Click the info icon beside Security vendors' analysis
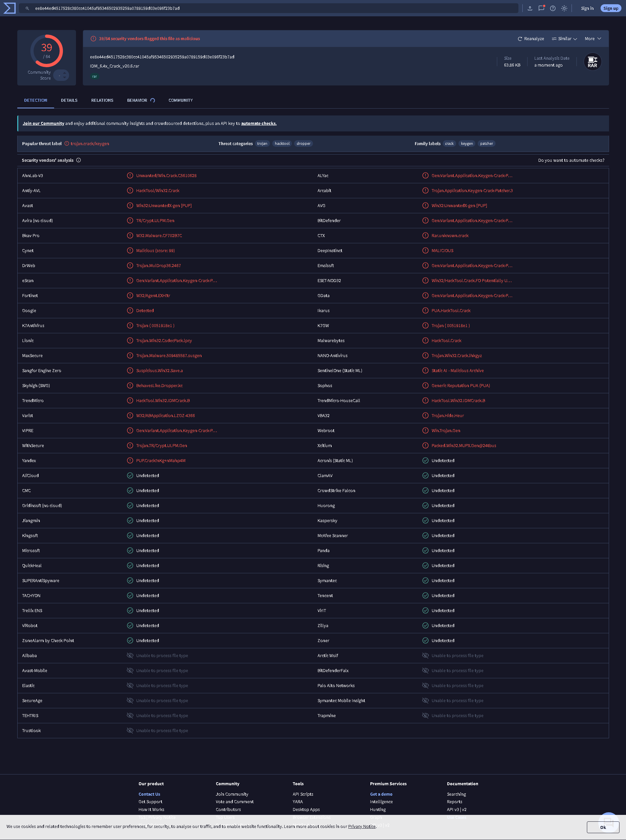 point(79,160)
